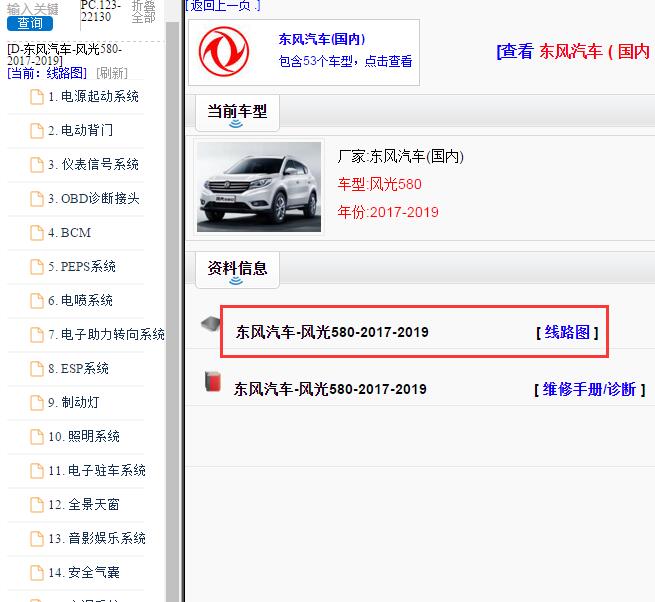Open the document icon for 音影娱乐系统
Screen dimensions: 655x602
(37, 539)
